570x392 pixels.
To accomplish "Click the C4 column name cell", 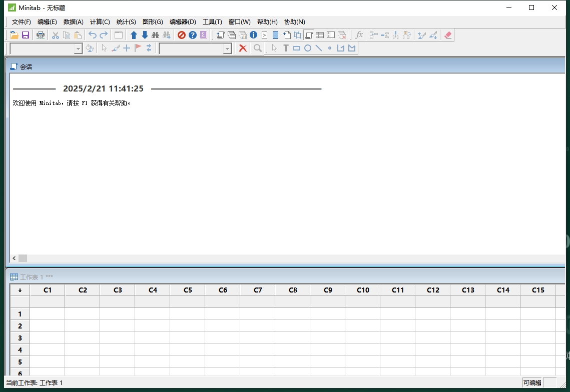I will pos(153,302).
